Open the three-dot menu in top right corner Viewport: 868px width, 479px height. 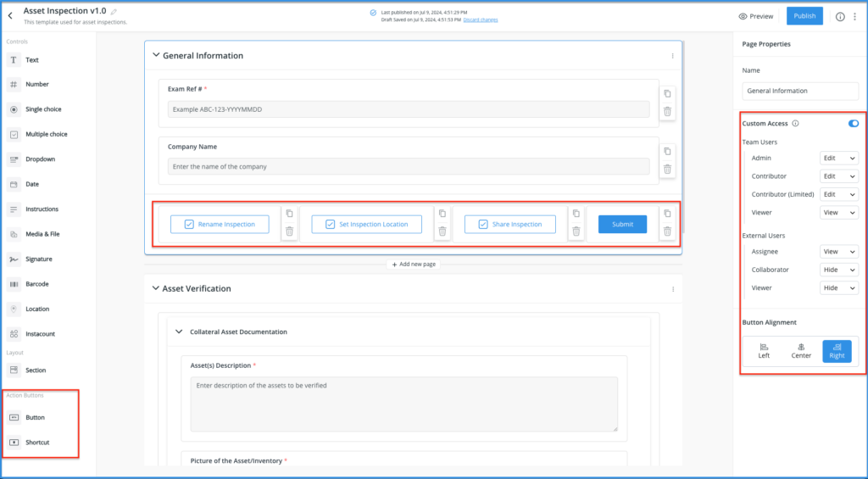click(x=854, y=16)
